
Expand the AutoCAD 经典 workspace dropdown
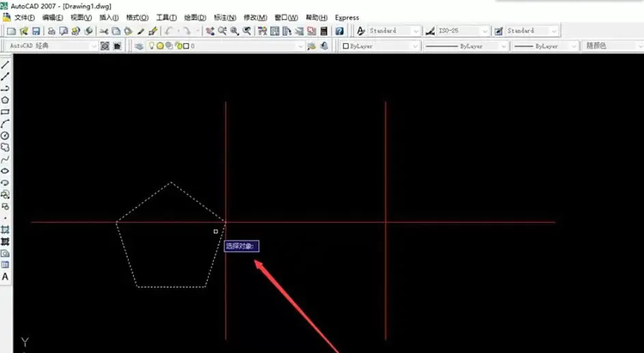[94, 46]
